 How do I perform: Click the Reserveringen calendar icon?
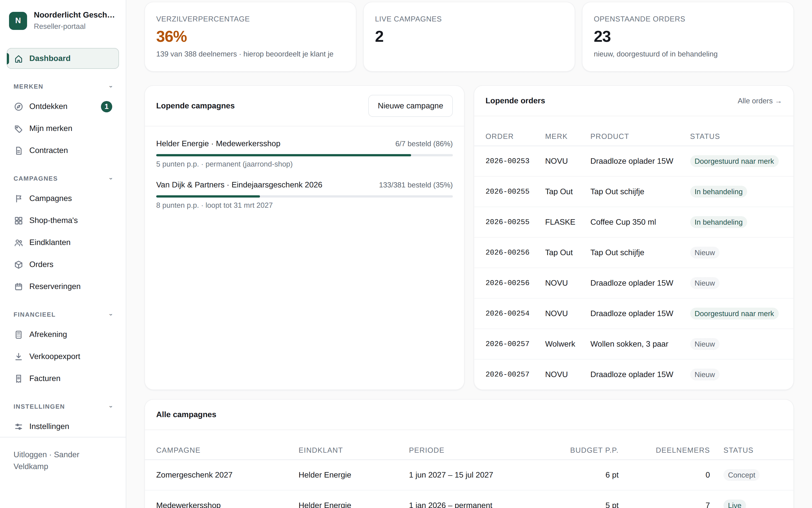pyautogui.click(x=18, y=286)
